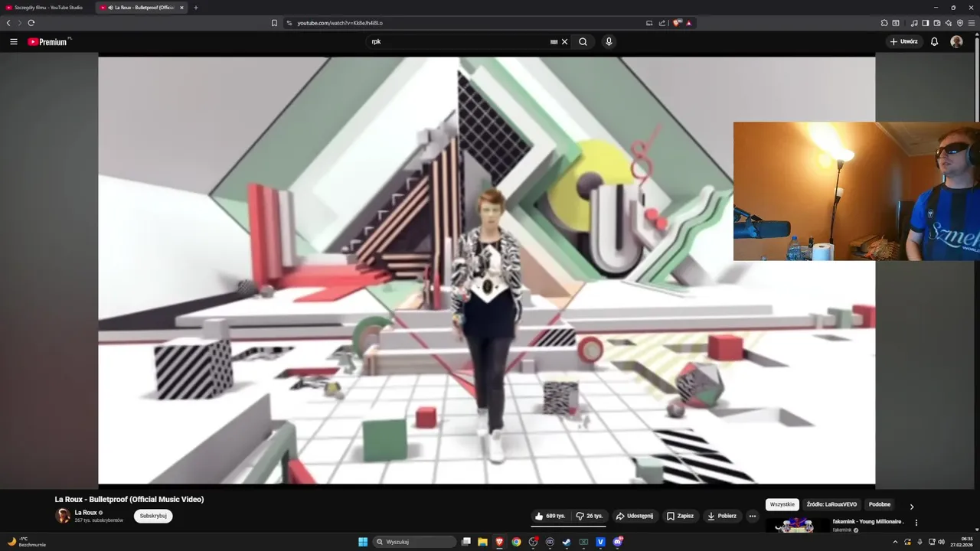
Task: Download video with the Pobierz button
Action: pyautogui.click(x=721, y=516)
